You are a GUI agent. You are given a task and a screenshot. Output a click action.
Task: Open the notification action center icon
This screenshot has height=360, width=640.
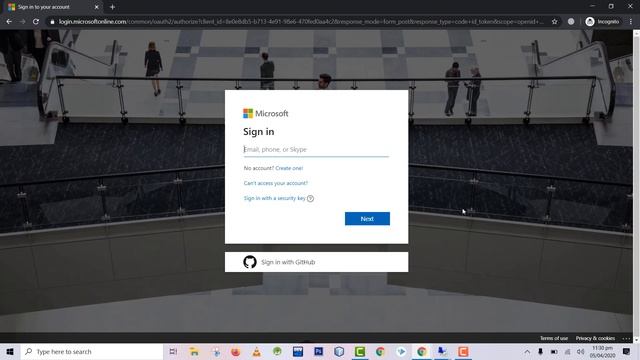pyautogui.click(x=627, y=351)
